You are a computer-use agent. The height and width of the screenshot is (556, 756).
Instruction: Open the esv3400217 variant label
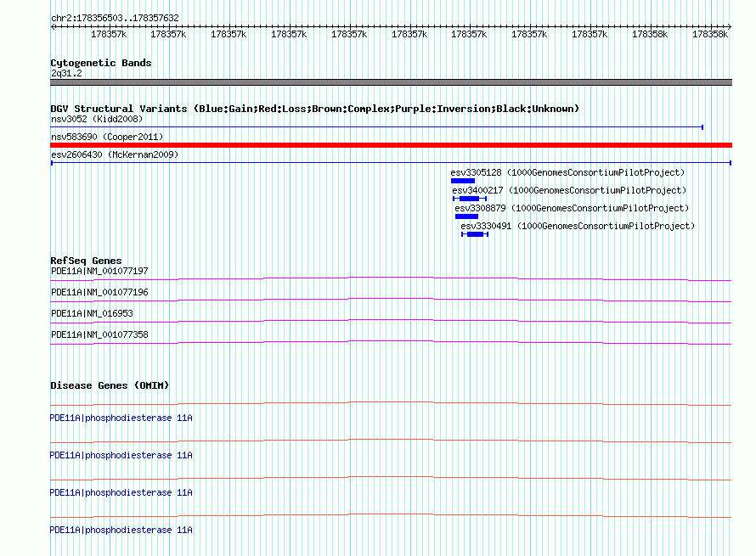[569, 190]
